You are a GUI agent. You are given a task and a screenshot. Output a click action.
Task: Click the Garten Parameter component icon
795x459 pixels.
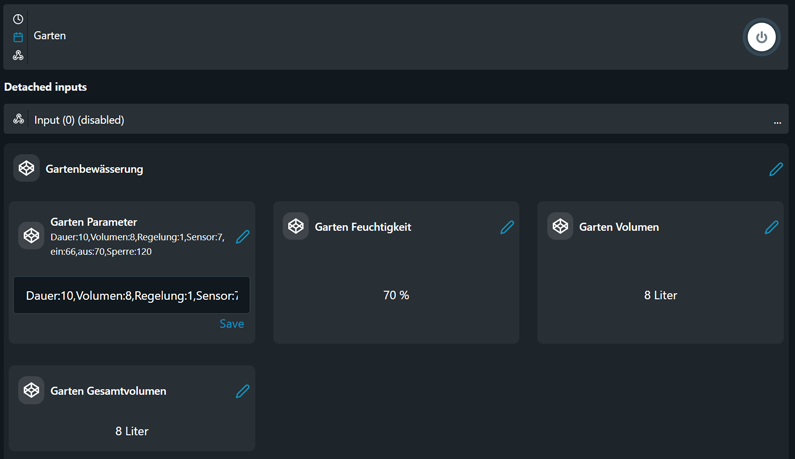point(31,235)
